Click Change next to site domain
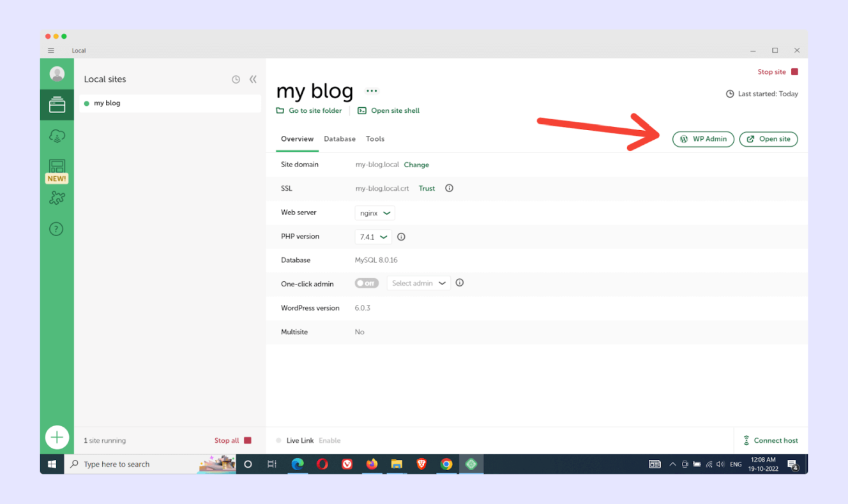Viewport: 848px width, 504px height. click(x=416, y=165)
